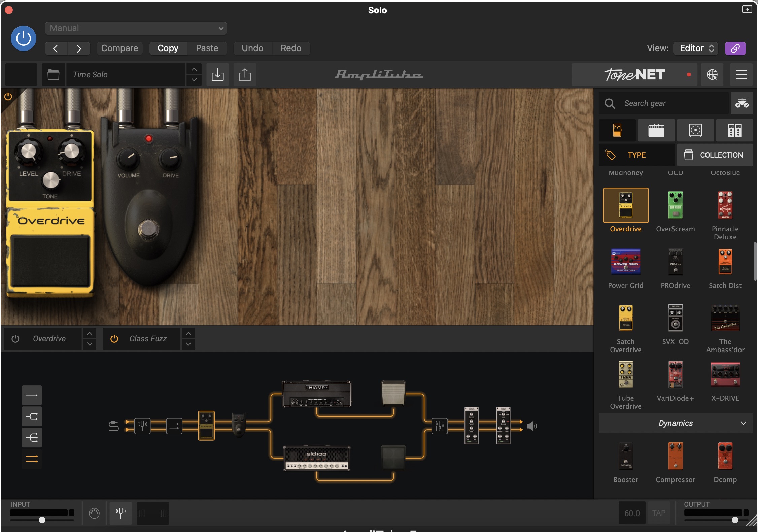The width and height of the screenshot is (758, 532).
Task: Click the Copy button
Action: (168, 48)
